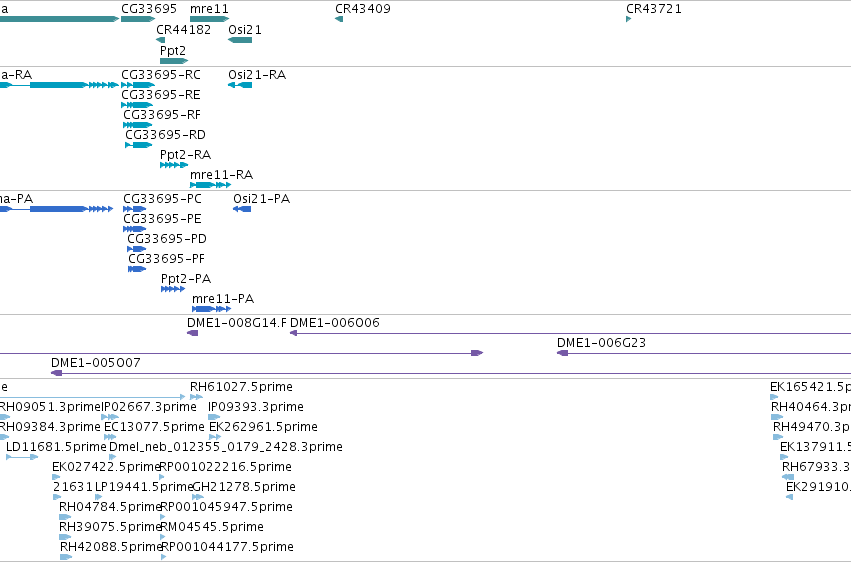Screen dimensions: 851x562
Task: Select the CG33695-RE transcript label
Action: 161,95
